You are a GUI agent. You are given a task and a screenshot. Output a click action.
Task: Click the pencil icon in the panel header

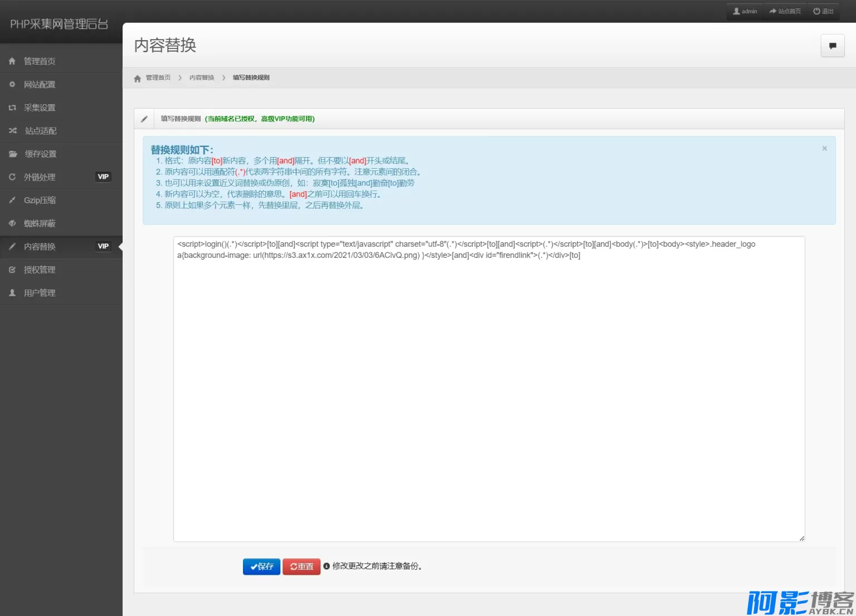tap(144, 119)
